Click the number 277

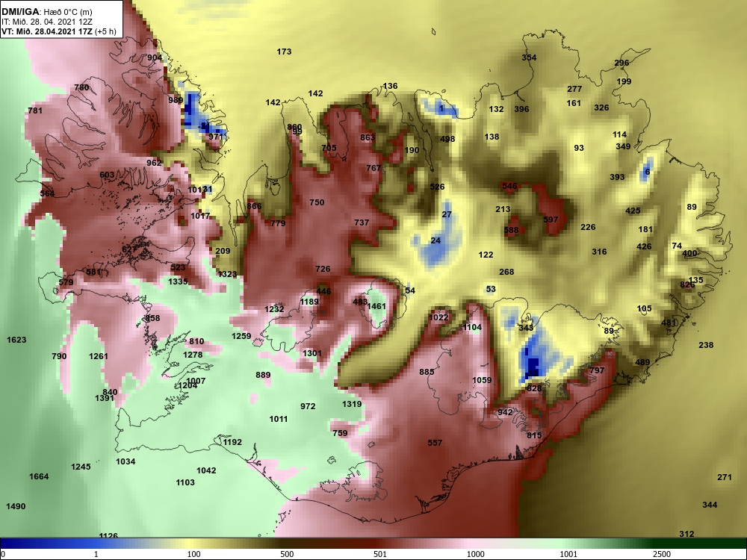coord(574,89)
